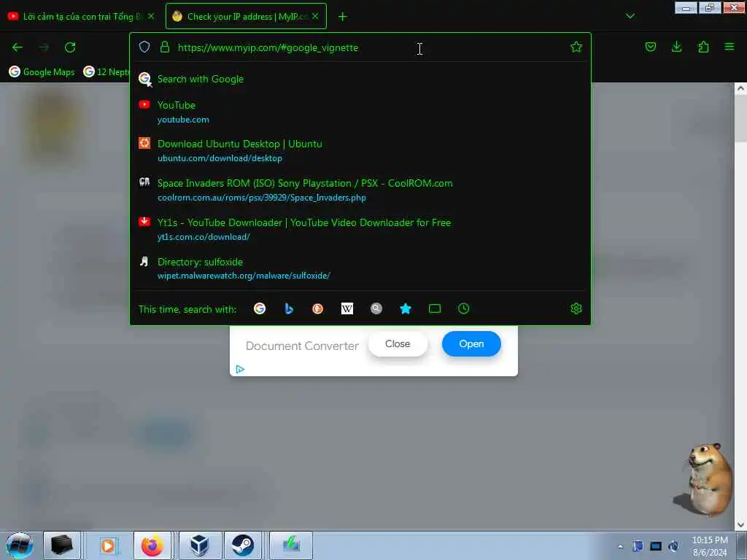Open tracking protection shield icon
The height and width of the screenshot is (560, 747).
[x=144, y=47]
